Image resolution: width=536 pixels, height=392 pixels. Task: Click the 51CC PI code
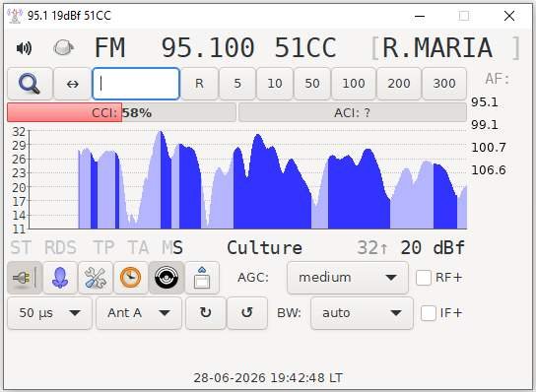click(x=305, y=48)
